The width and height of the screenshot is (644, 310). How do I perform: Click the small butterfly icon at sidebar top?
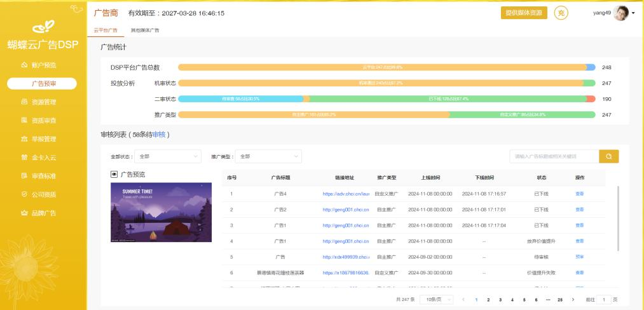coord(76,8)
